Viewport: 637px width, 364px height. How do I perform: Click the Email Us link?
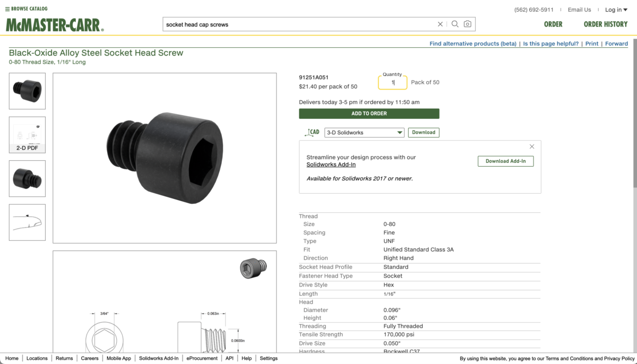click(x=579, y=10)
